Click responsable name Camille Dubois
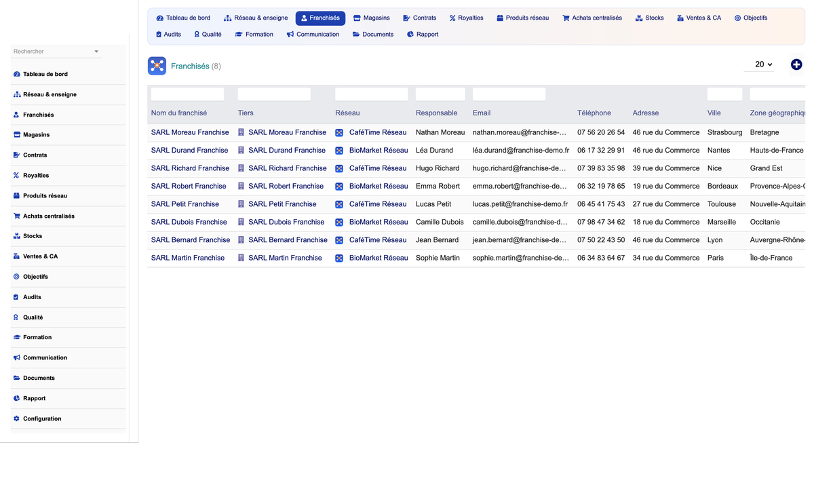Image resolution: width=814 pixels, height=504 pixels. 440,222
